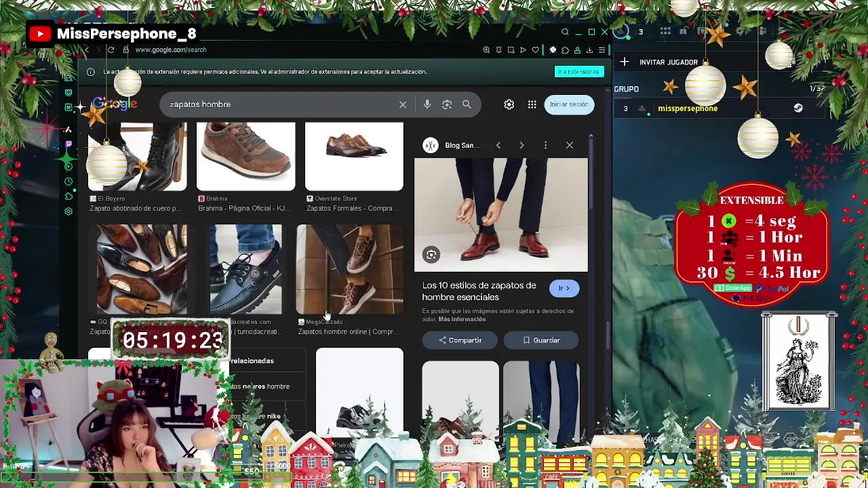Screen dimensions: 868x488
Task: Take a snapshot with the browser toolbar icon
Action: (x=511, y=49)
